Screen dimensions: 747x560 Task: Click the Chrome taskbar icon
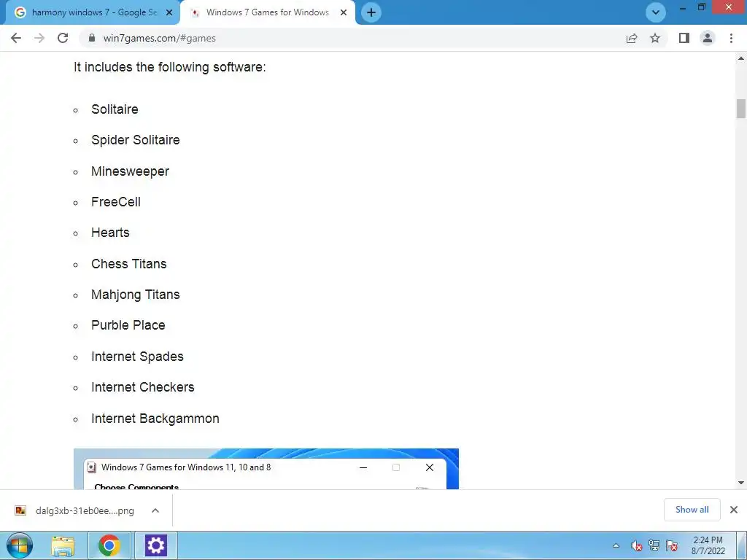pos(109,545)
